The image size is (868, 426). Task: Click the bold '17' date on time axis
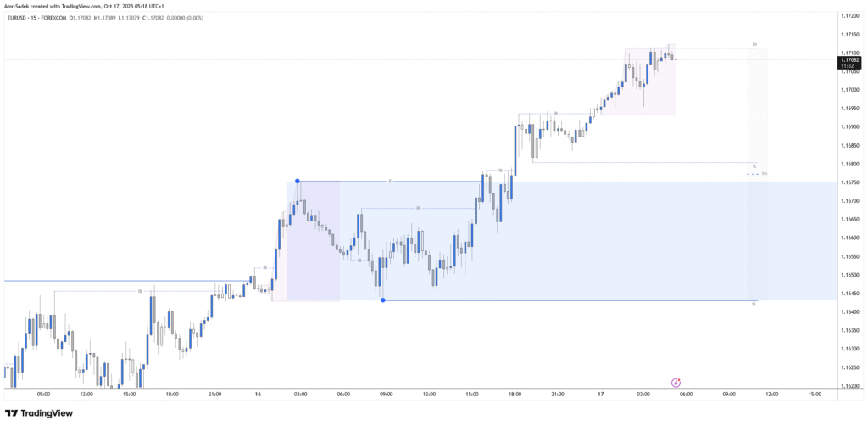point(600,395)
